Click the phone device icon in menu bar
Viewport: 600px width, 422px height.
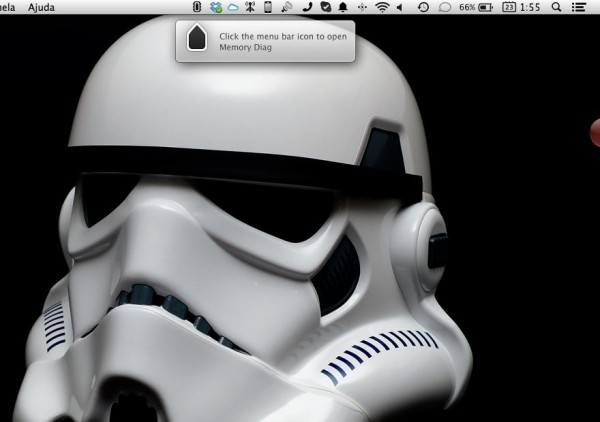click(x=268, y=7)
